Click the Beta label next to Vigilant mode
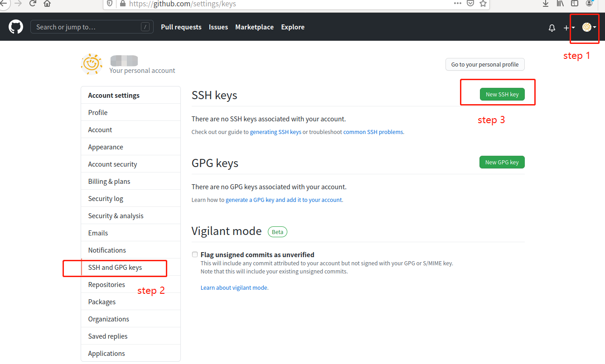605x364 pixels. 277,232
